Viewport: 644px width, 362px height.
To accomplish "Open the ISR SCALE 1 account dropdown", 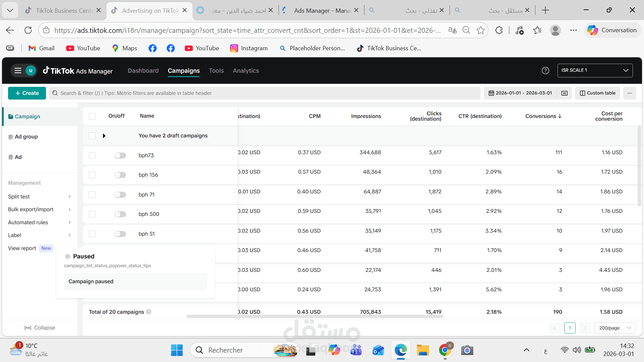I will click(x=595, y=70).
